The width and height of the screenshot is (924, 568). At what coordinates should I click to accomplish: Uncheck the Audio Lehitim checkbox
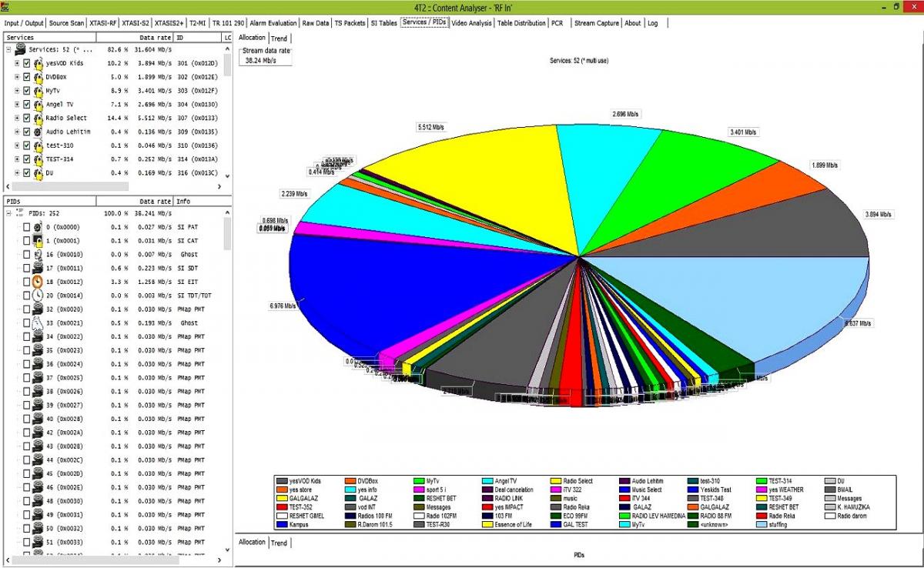(27, 132)
